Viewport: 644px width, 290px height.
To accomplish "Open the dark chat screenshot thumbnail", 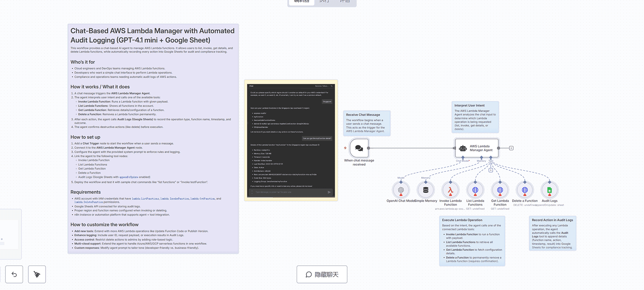I will [291, 140].
